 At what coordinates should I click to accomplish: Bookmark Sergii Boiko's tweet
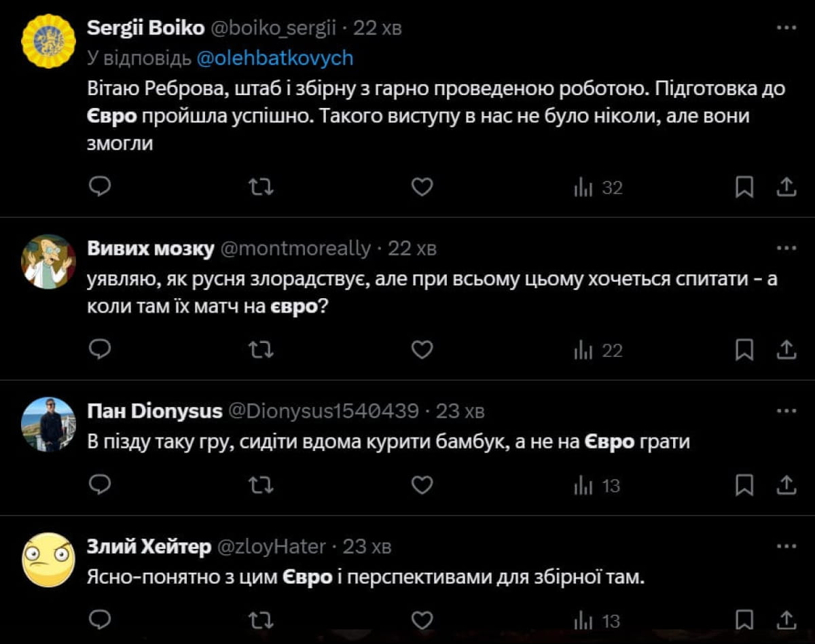point(744,187)
